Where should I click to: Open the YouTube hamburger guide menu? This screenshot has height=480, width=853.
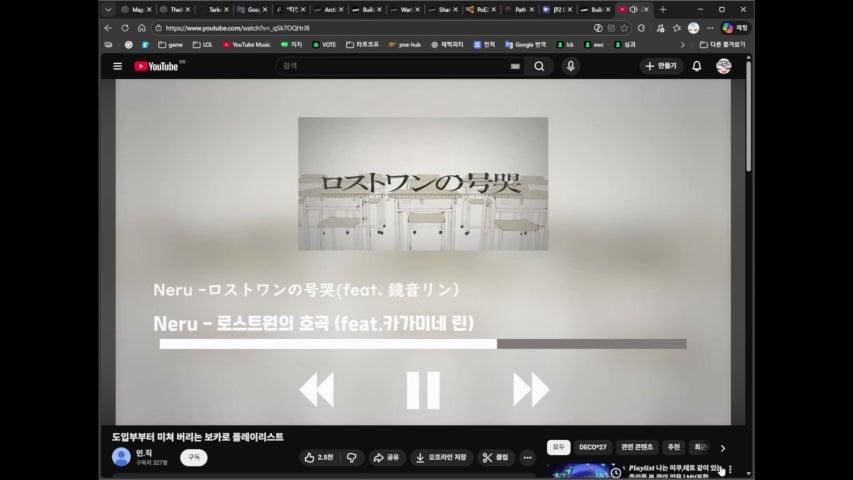click(118, 66)
